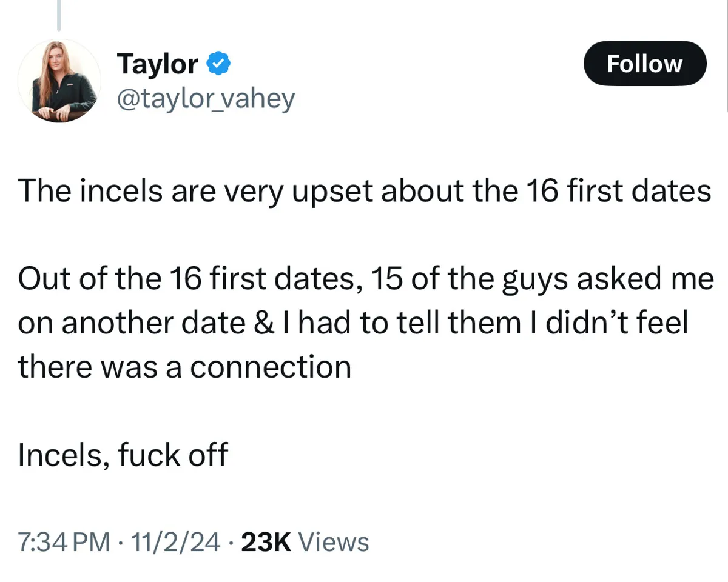Image resolution: width=728 pixels, height=582 pixels.
Task: Click the vertical divider at the right edge
Action: coord(726,55)
